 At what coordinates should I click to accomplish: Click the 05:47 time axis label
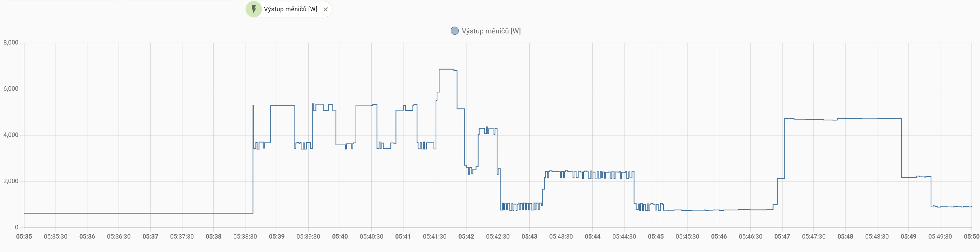pos(782,236)
